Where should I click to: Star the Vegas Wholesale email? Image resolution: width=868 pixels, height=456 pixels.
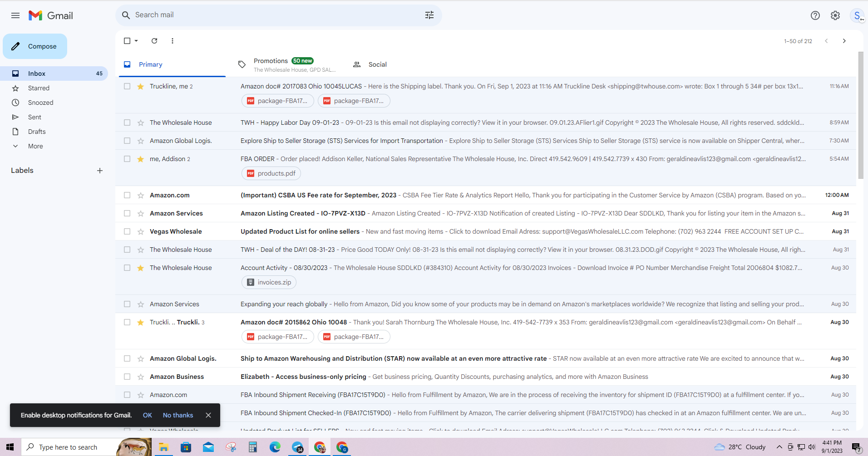[141, 232]
